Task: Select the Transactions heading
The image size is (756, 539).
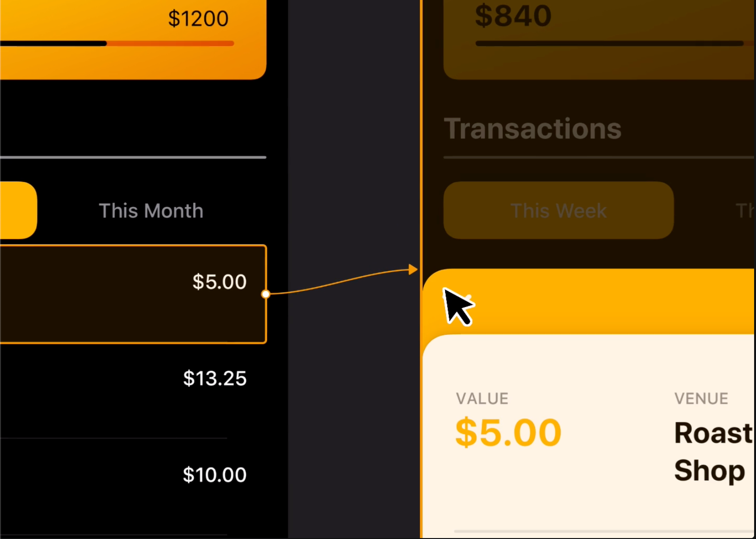Action: coord(533,129)
